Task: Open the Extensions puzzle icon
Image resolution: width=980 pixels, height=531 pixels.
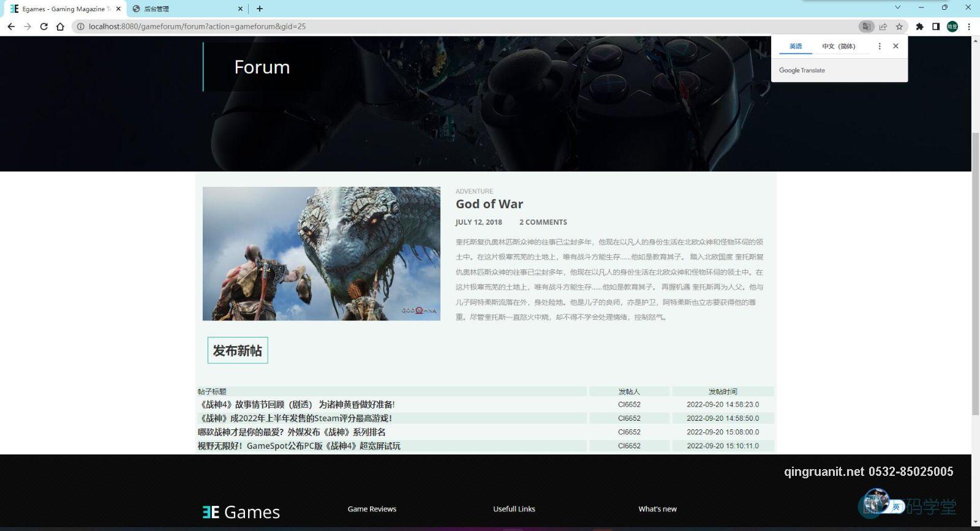Action: pyautogui.click(x=919, y=26)
